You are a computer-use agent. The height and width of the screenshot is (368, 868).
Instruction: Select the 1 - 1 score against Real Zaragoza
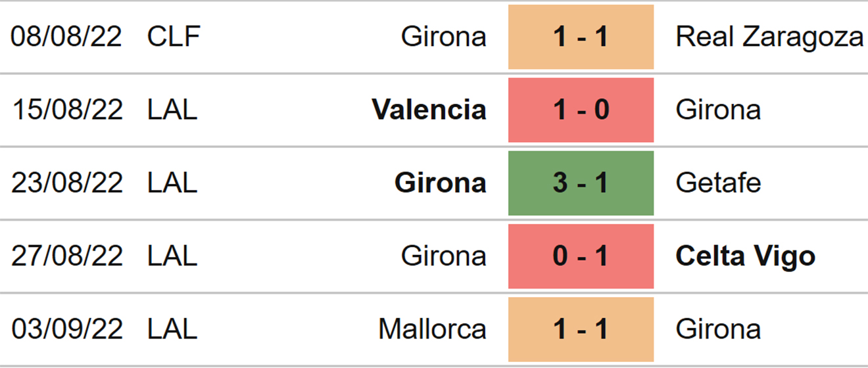(x=581, y=37)
